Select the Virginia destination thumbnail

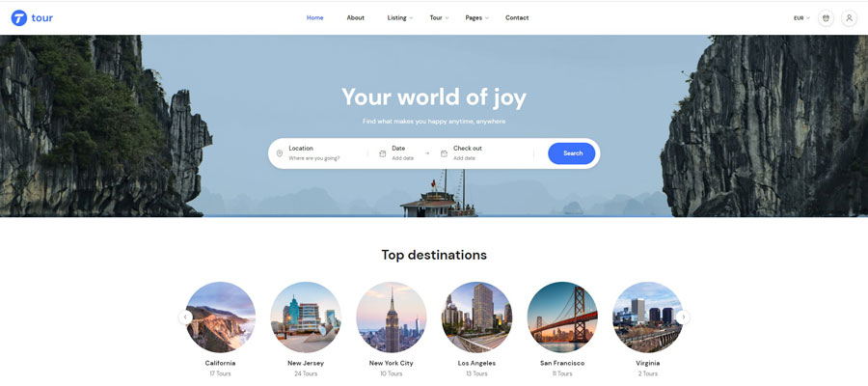coord(648,317)
